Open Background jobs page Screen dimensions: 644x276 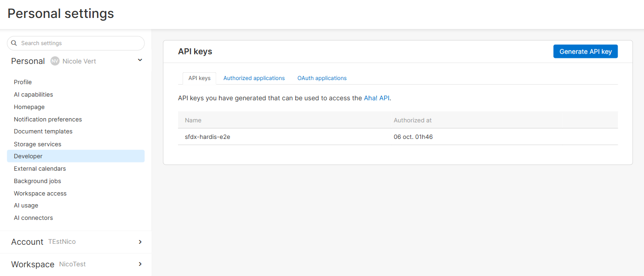[37, 181]
